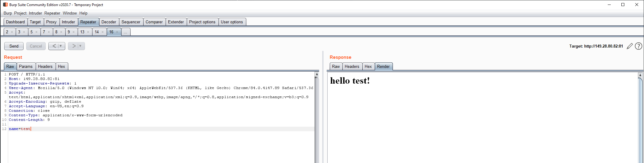This screenshot has height=163, width=644.
Task: Open the Repeater menu
Action: [52, 13]
